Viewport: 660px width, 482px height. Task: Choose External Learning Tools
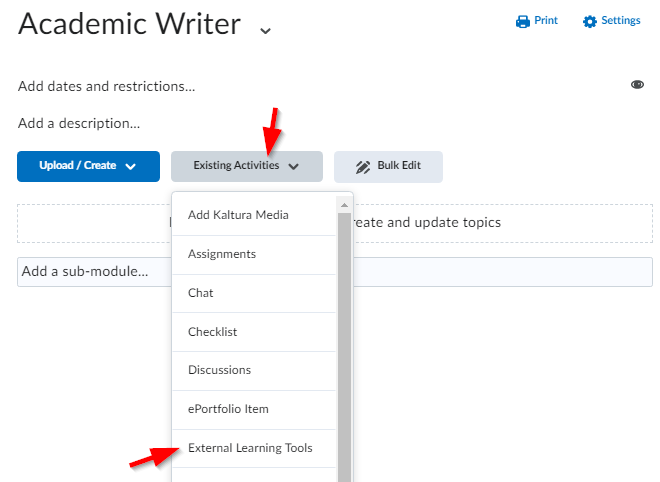[x=254, y=448]
